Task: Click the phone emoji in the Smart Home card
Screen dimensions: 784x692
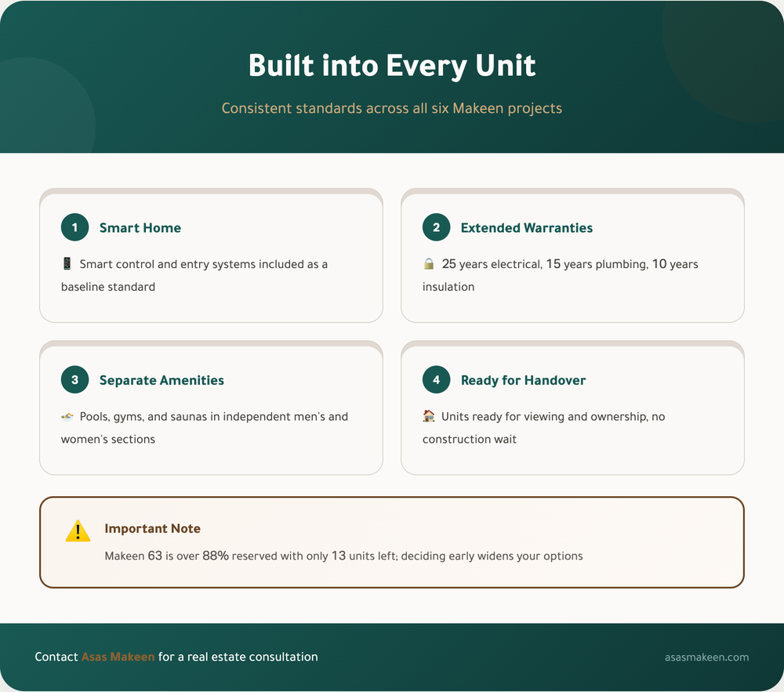Action: click(67, 263)
